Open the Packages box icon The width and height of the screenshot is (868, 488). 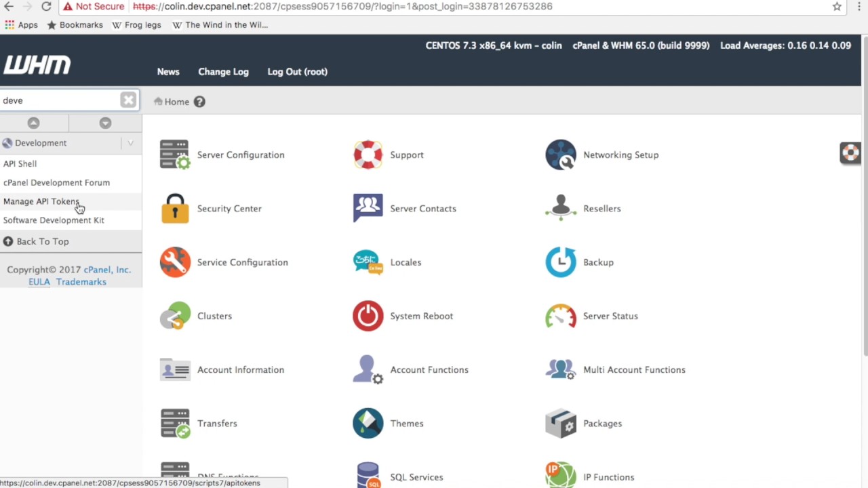(561, 423)
